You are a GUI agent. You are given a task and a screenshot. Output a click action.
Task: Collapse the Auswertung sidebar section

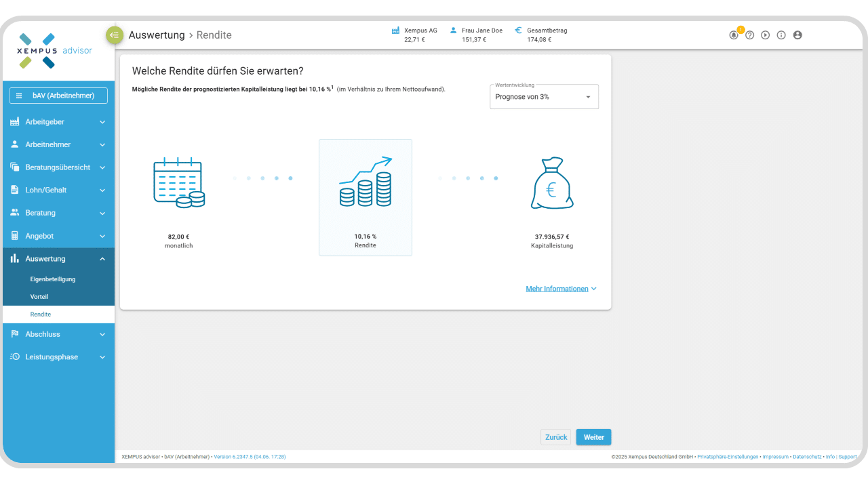[58, 259]
